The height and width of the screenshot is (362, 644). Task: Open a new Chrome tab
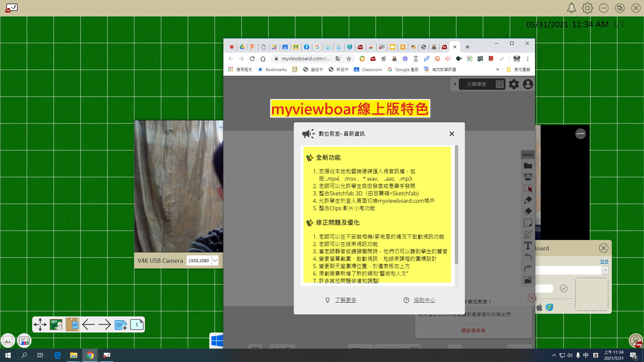[x=467, y=47]
